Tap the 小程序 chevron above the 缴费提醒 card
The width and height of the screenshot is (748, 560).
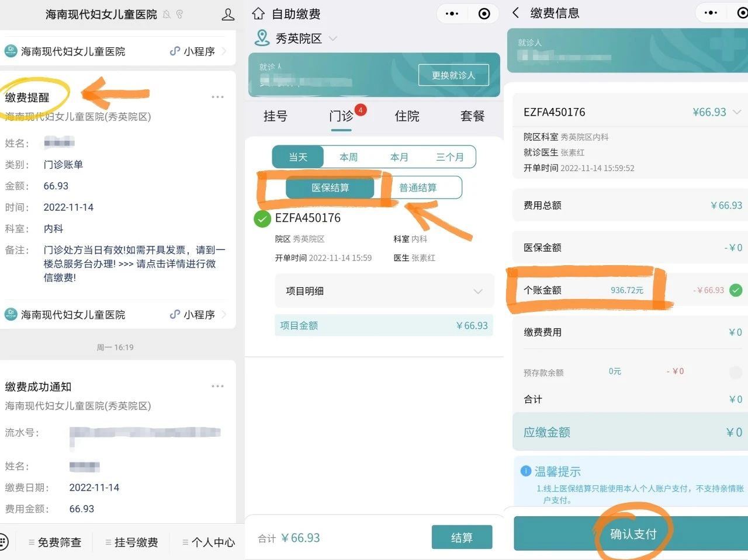224,51
